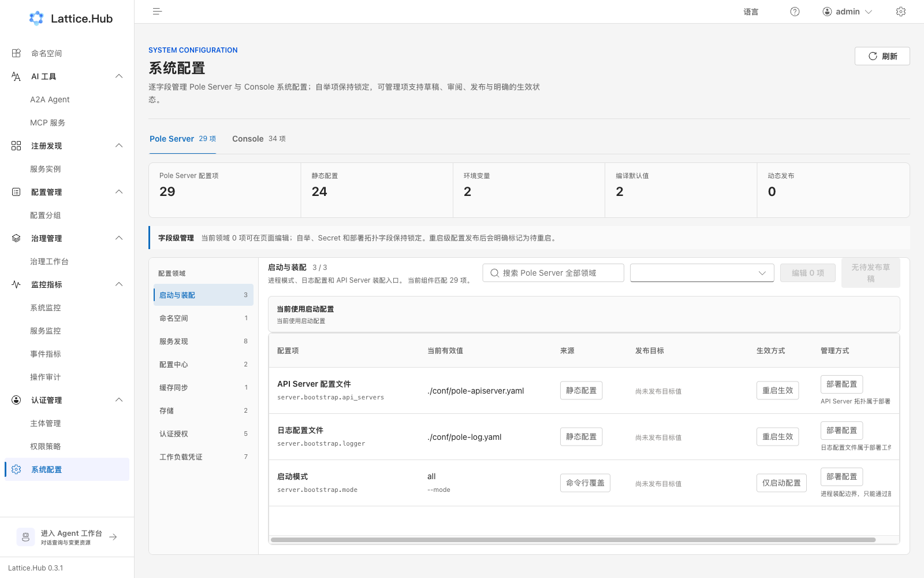Screen dimensions: 924x578
Task: Select 工作负载凭证 config domain
Action: 203,457
